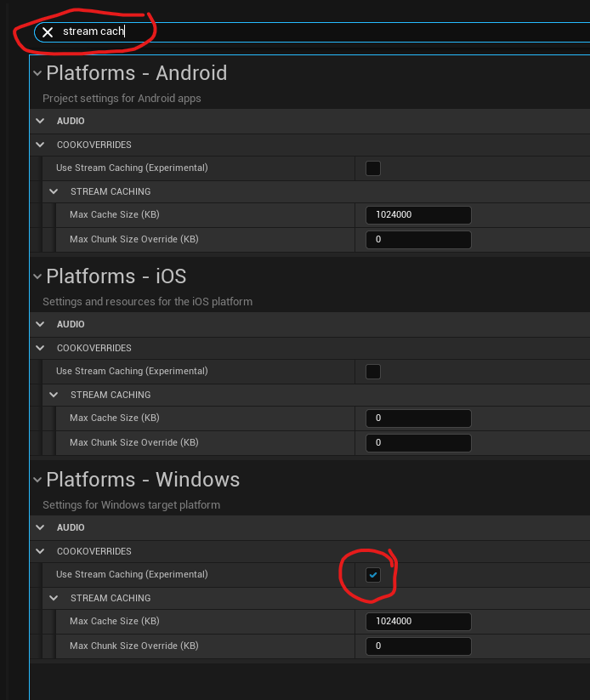The image size is (590, 700).
Task: Collapse the Android AUDIO category
Action: tap(40, 121)
